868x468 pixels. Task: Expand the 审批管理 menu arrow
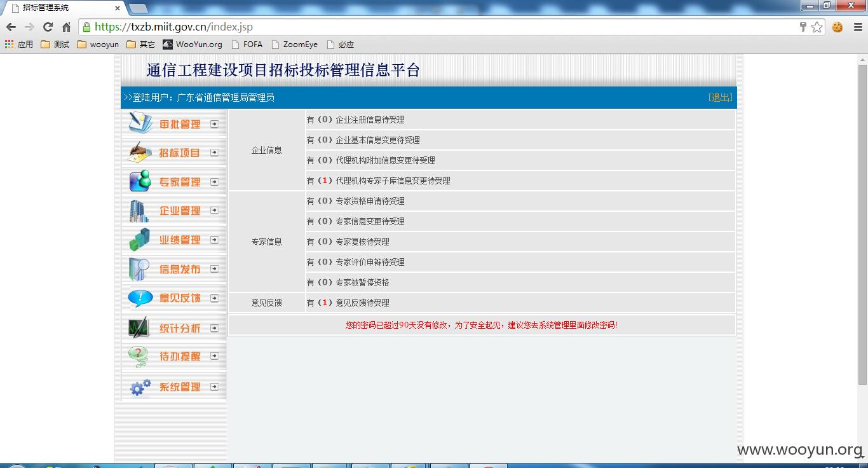click(x=214, y=124)
